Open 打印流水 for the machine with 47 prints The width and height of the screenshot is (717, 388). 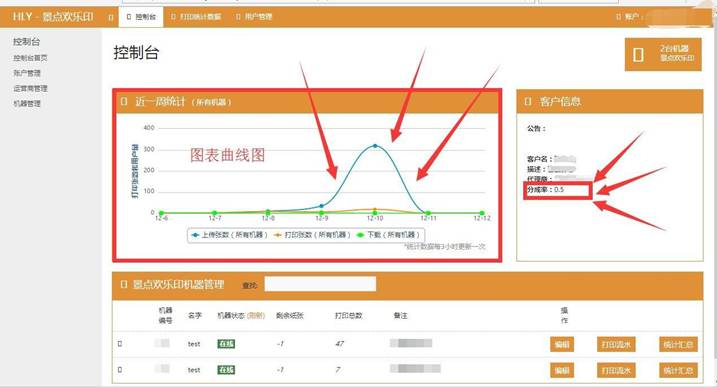tap(616, 344)
